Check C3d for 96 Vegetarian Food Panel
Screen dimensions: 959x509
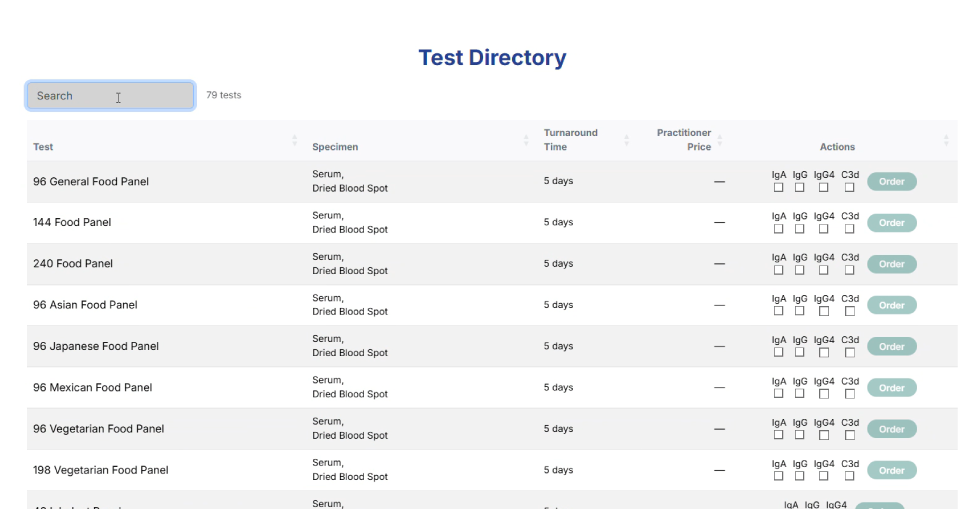pyautogui.click(x=850, y=436)
